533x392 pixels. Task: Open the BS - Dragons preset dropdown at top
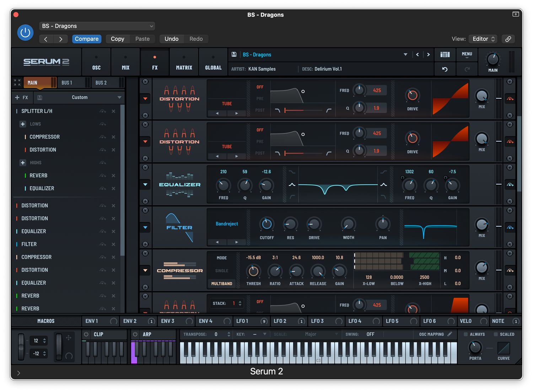point(97,26)
